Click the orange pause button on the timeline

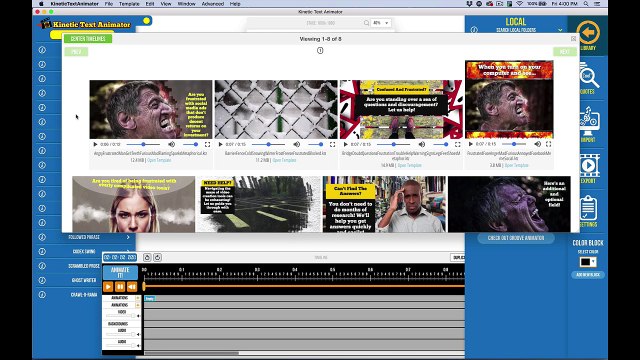tap(120, 287)
